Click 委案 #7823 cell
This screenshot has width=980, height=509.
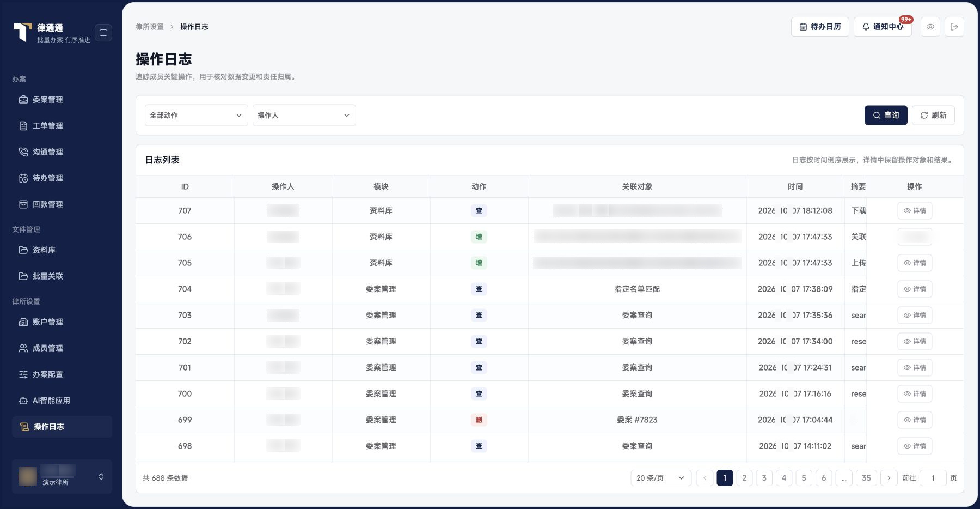[637, 420]
